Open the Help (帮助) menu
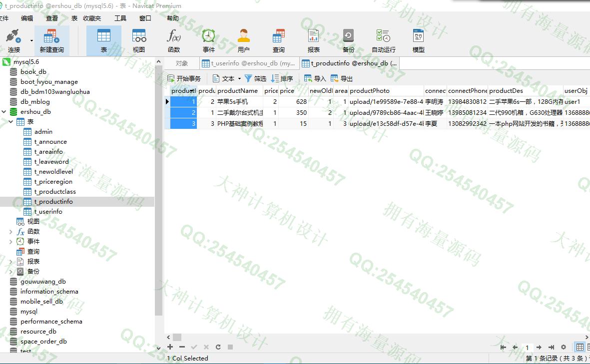 click(173, 18)
